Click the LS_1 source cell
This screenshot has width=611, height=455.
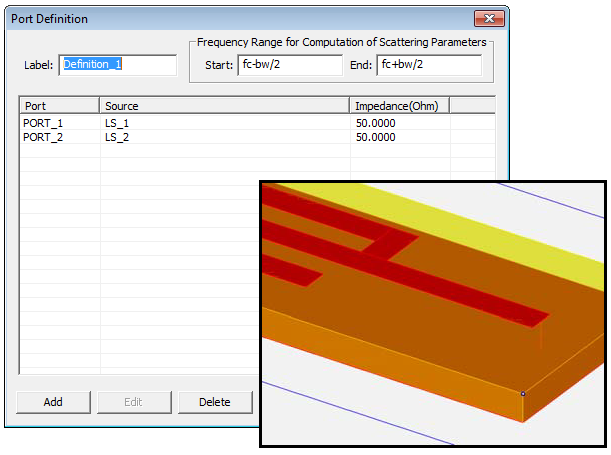[x=117, y=123]
